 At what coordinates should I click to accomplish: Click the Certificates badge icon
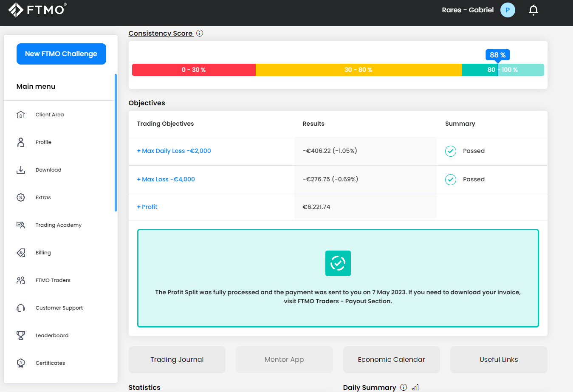point(21,363)
